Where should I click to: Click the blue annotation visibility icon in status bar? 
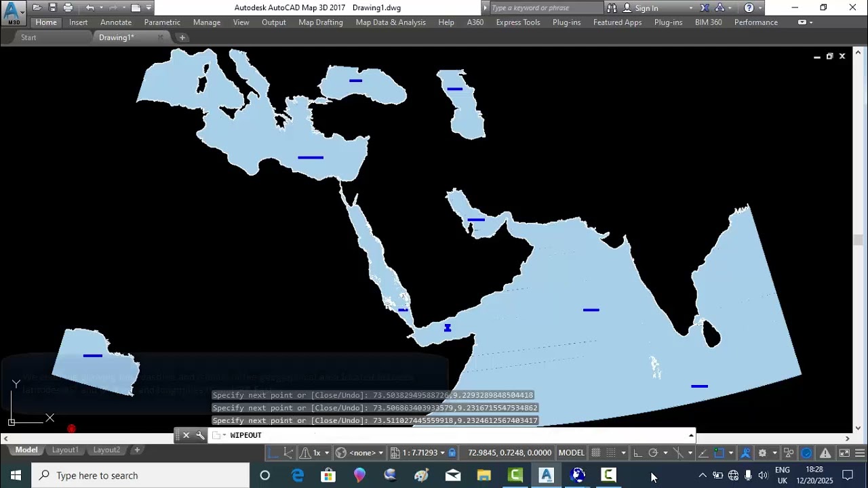point(745,453)
